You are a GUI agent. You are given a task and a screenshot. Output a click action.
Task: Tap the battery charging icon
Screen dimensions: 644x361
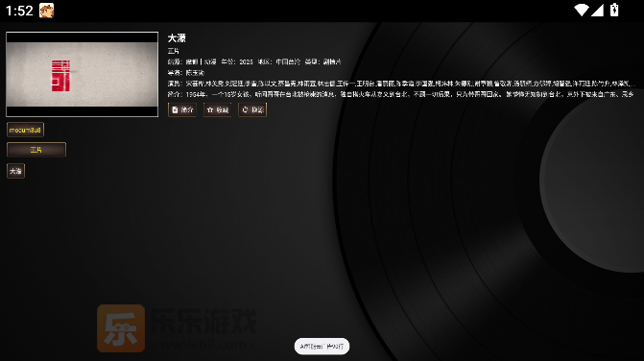click(614, 10)
